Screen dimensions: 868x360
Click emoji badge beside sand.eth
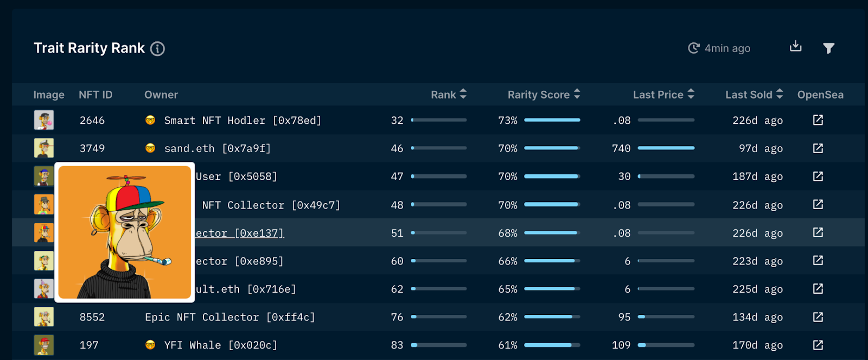pyautogui.click(x=150, y=148)
